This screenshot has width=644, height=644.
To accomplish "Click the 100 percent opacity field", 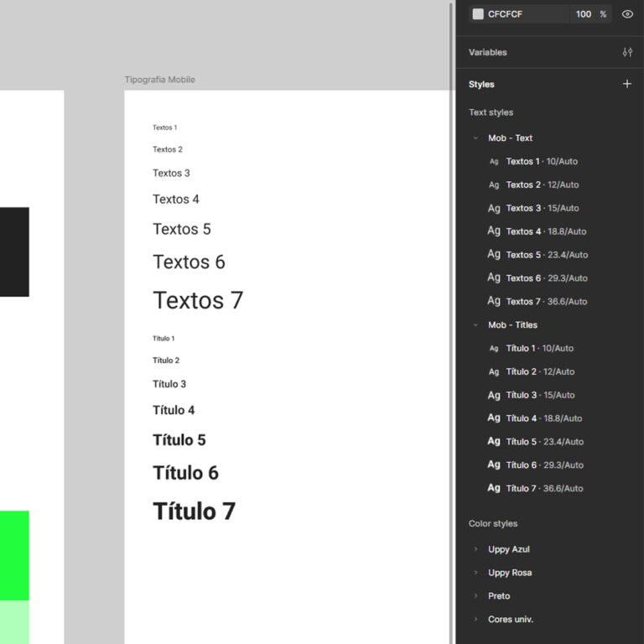I will click(x=584, y=14).
